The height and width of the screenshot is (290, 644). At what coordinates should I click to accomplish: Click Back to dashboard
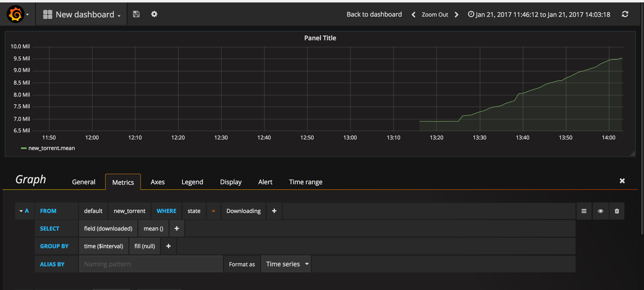[374, 14]
